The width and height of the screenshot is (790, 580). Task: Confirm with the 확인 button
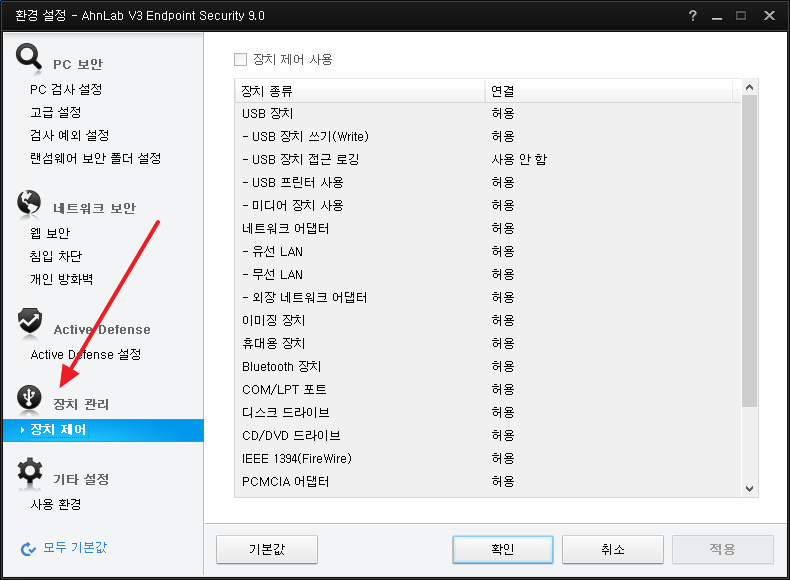coord(503,549)
